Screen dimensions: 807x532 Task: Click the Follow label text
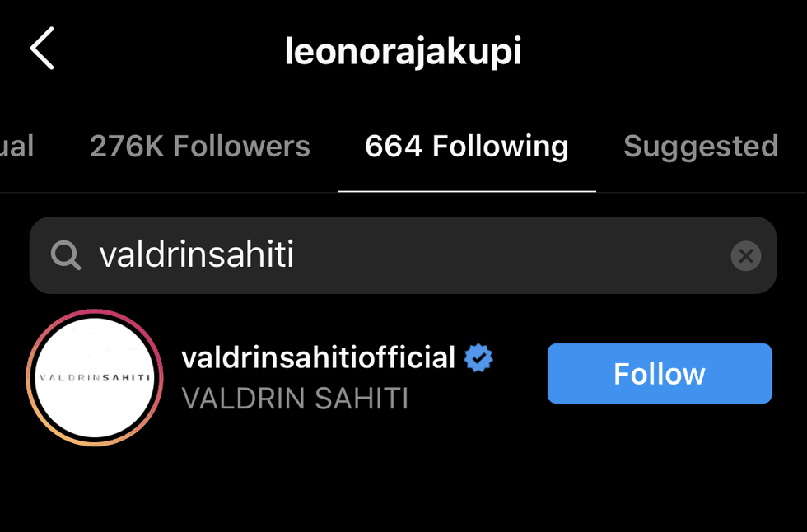[x=660, y=374]
